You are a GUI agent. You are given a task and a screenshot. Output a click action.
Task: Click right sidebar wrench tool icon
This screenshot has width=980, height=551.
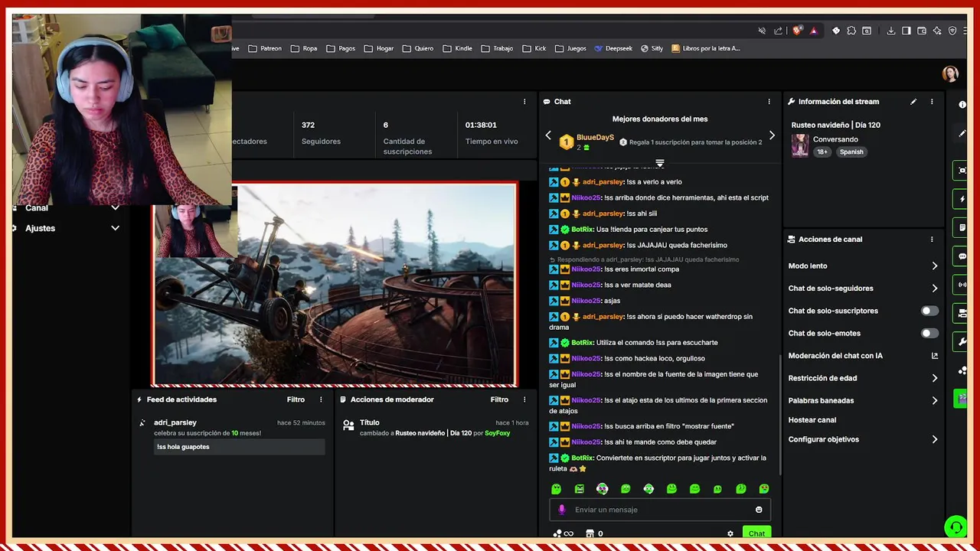pos(962,341)
